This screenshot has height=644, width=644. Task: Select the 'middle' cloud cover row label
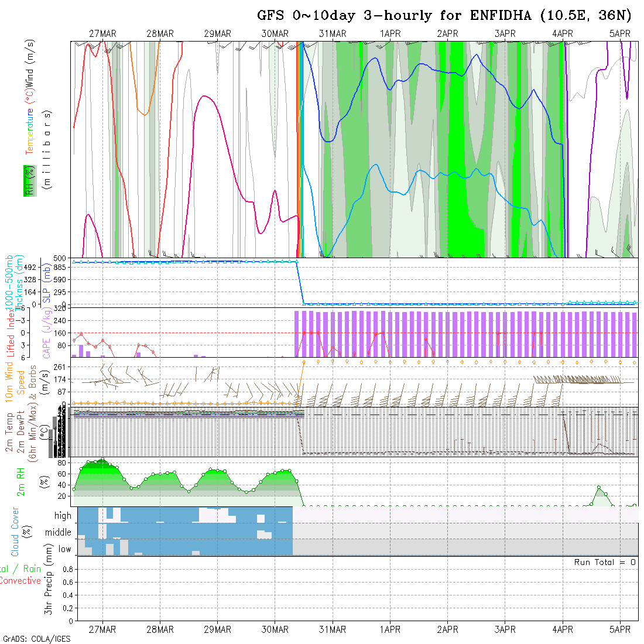58,532
